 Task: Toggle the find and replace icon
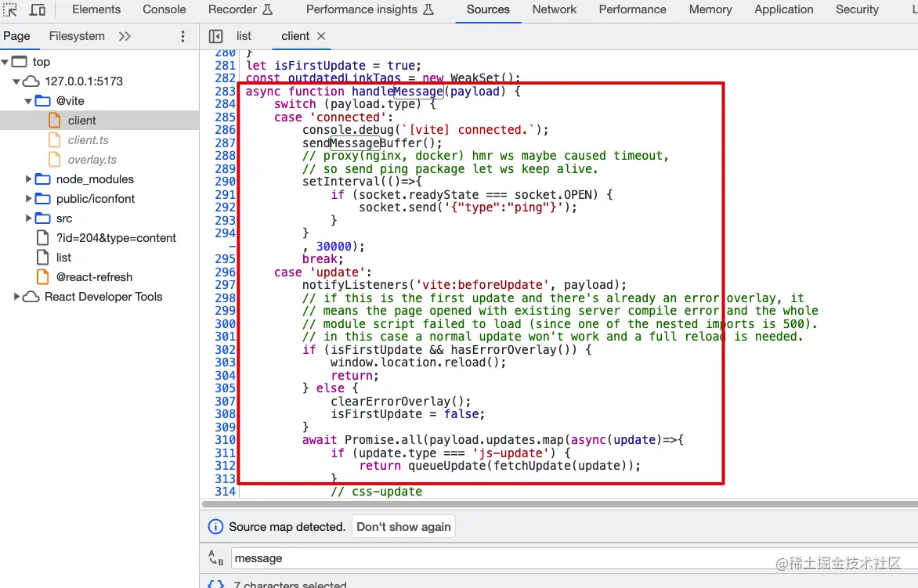[x=215, y=558]
